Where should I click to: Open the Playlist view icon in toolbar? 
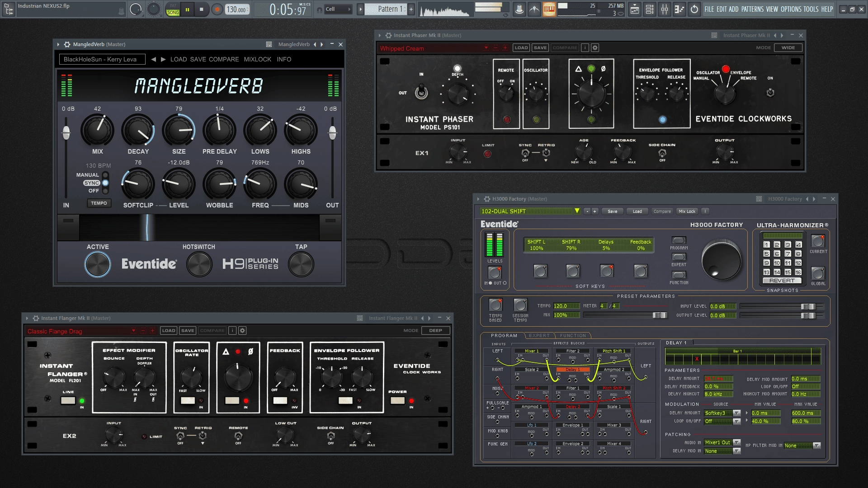(x=635, y=9)
